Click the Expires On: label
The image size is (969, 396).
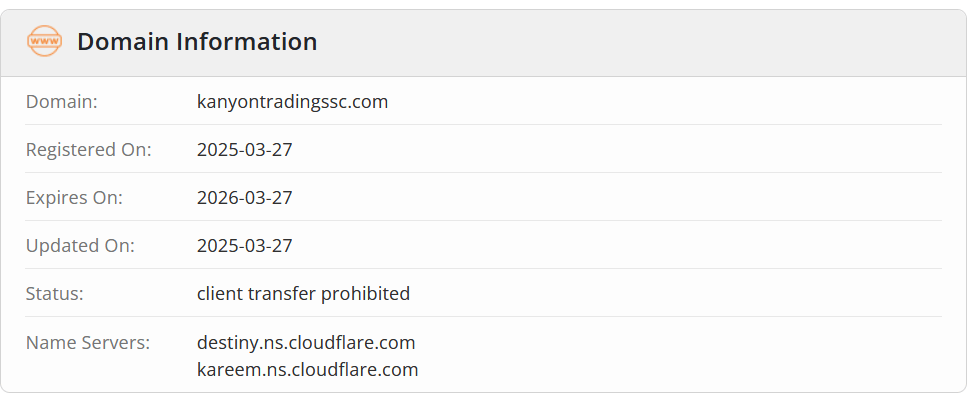click(74, 198)
